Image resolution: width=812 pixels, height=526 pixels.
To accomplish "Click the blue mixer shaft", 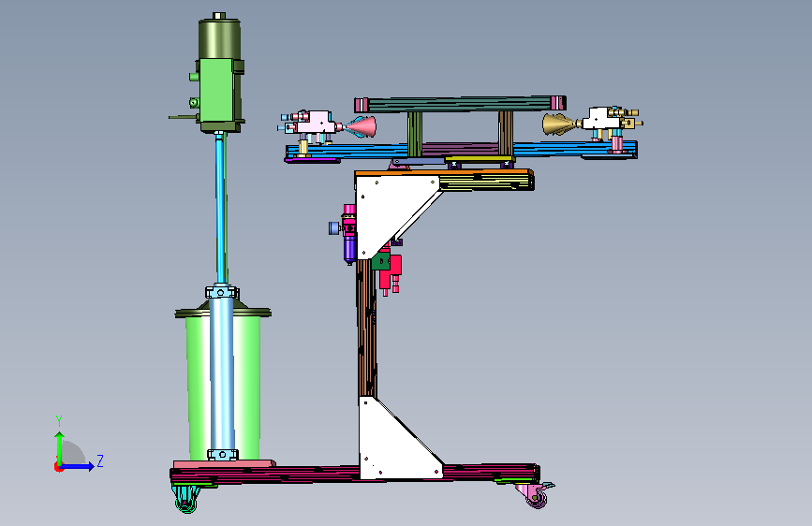I will click(x=221, y=207).
